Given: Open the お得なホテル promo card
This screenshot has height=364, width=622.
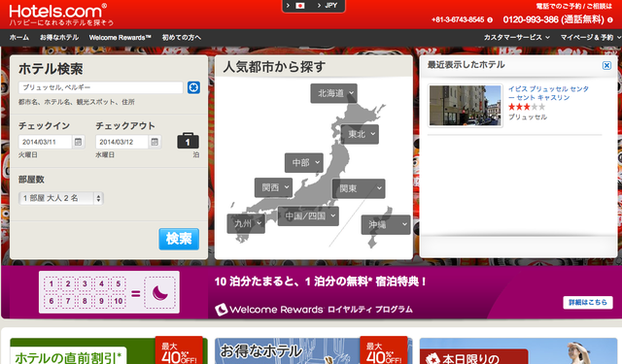Looking at the screenshot, I should (x=313, y=351).
